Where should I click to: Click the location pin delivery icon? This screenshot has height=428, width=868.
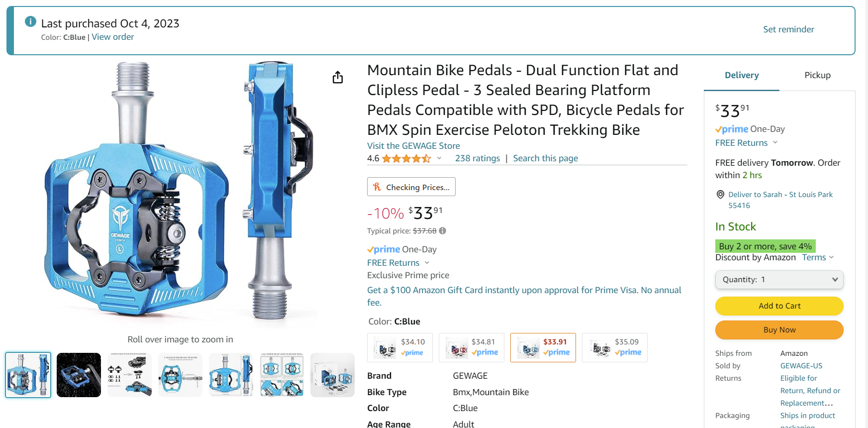[720, 195]
